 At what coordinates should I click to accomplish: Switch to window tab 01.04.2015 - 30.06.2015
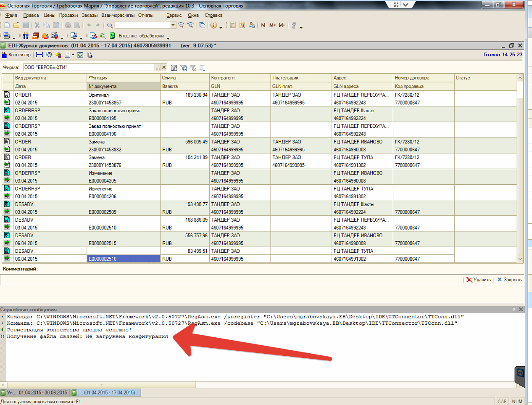click(x=35, y=393)
